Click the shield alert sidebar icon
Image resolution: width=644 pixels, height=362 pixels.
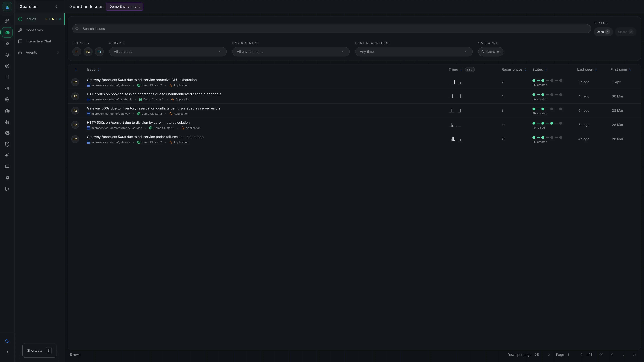(x=7, y=144)
